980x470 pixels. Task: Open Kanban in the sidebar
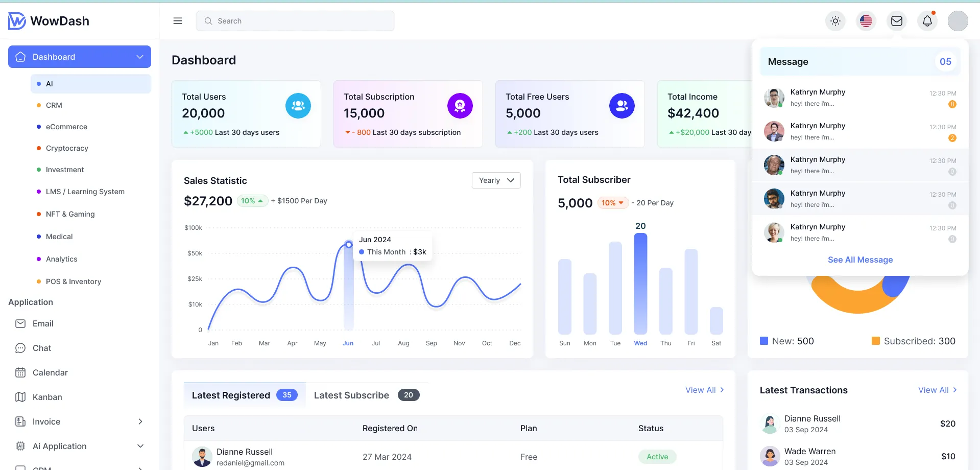coord(47,397)
